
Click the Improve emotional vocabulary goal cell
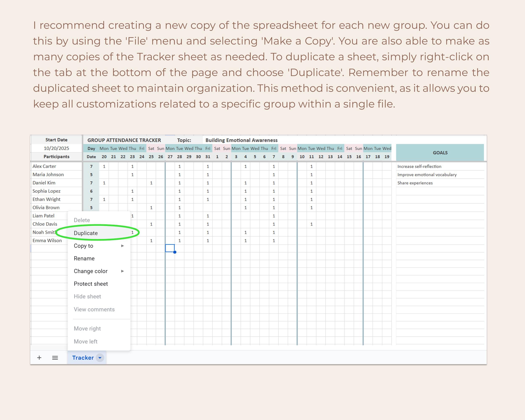440,175
